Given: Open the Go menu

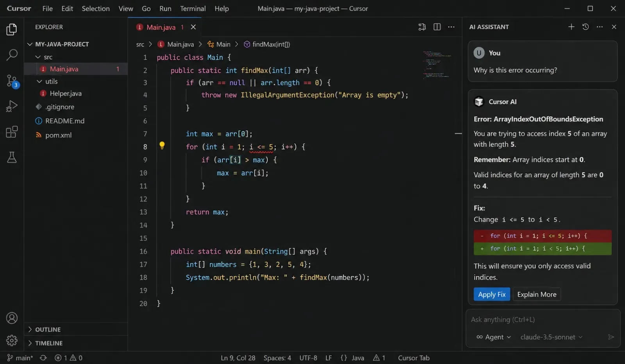Looking at the screenshot, I should (146, 8).
